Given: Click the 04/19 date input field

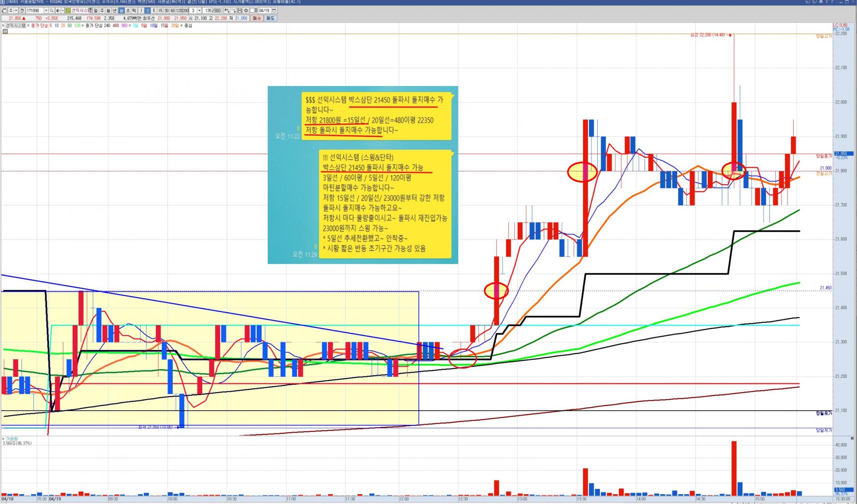Looking at the screenshot, I should 264,10.
